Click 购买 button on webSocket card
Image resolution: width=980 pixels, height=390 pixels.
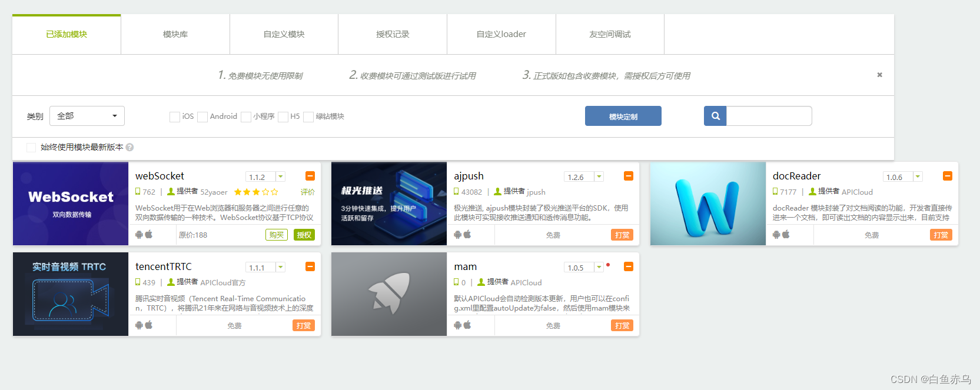tap(277, 235)
